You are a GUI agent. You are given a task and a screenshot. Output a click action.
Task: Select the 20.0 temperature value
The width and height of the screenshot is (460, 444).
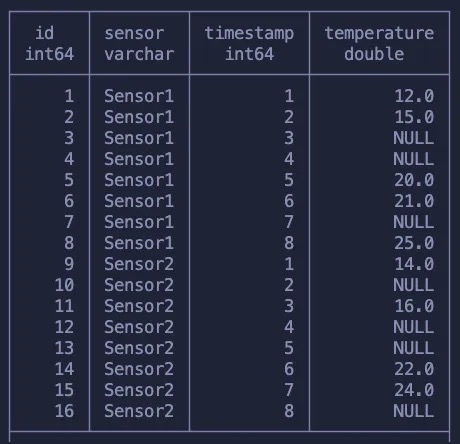(x=414, y=180)
